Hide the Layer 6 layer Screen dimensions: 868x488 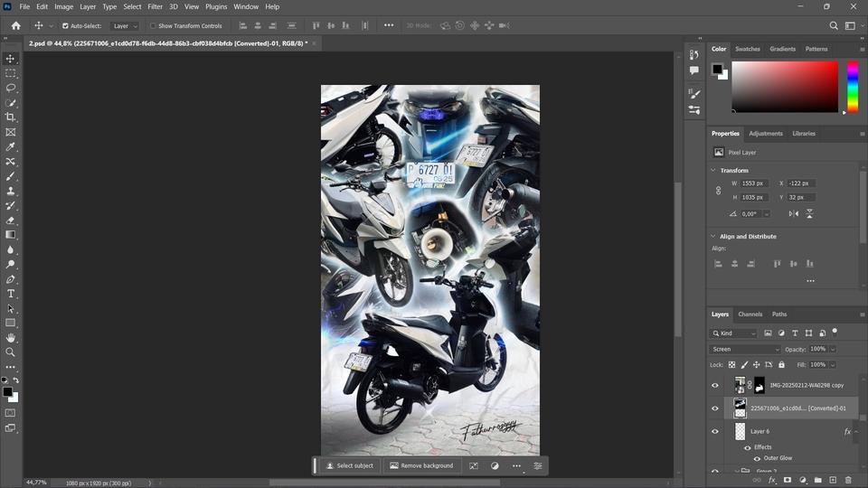coord(715,432)
